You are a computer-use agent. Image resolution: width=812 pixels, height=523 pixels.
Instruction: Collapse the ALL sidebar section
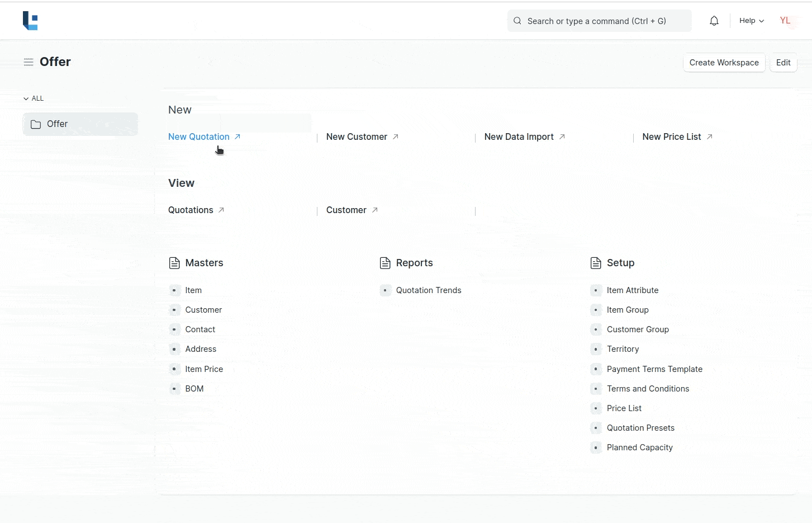click(x=34, y=98)
